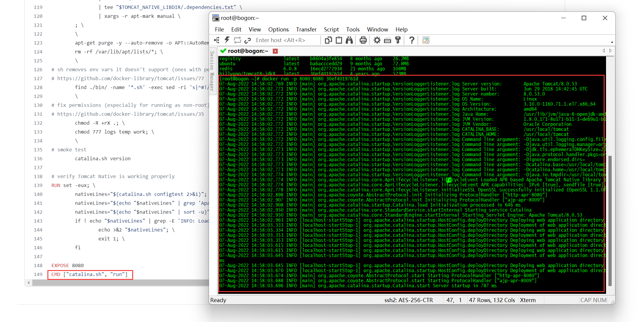Click line number 139 in the gutter
The width and height of the screenshot is (644, 322).
click(38, 185)
